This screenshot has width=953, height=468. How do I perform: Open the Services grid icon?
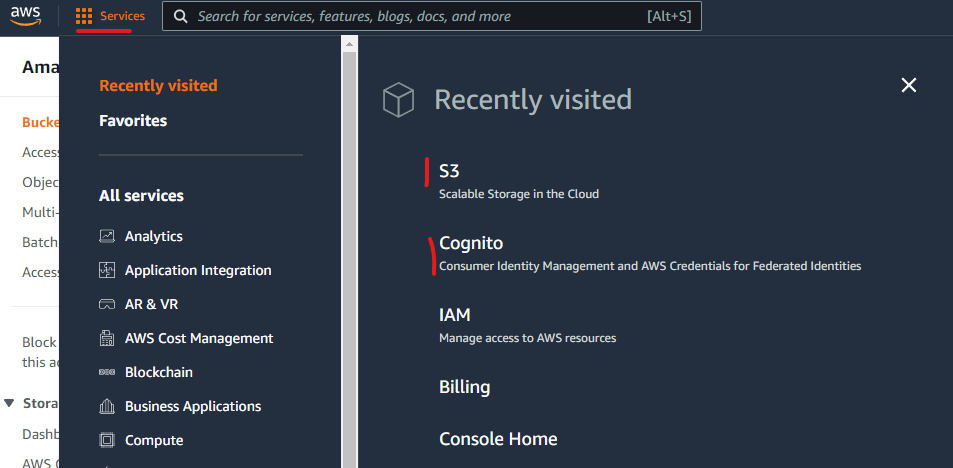pyautogui.click(x=84, y=16)
